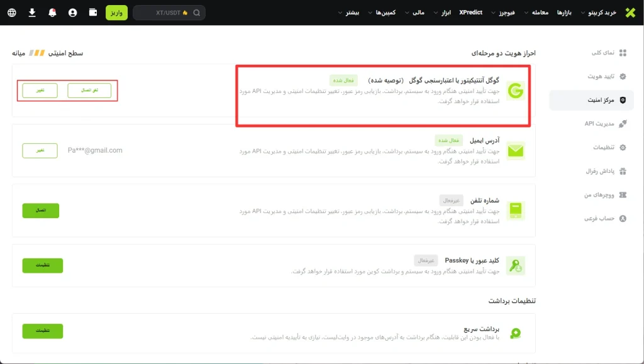Click تنظیمات button for Passkey

tap(43, 265)
